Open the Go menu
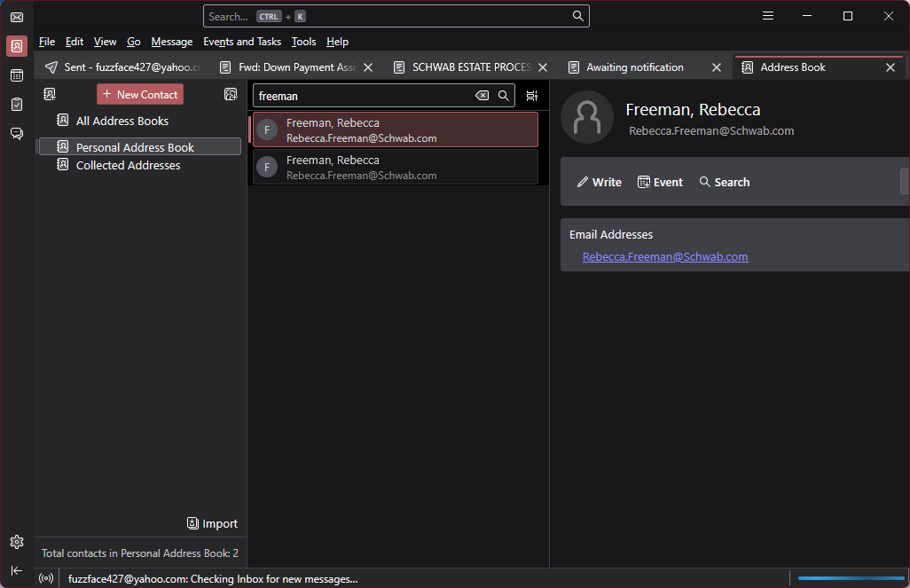 133,42
